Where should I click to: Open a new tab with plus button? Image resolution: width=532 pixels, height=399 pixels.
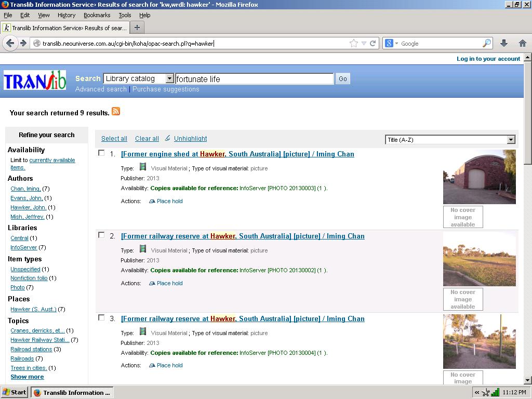click(x=137, y=28)
